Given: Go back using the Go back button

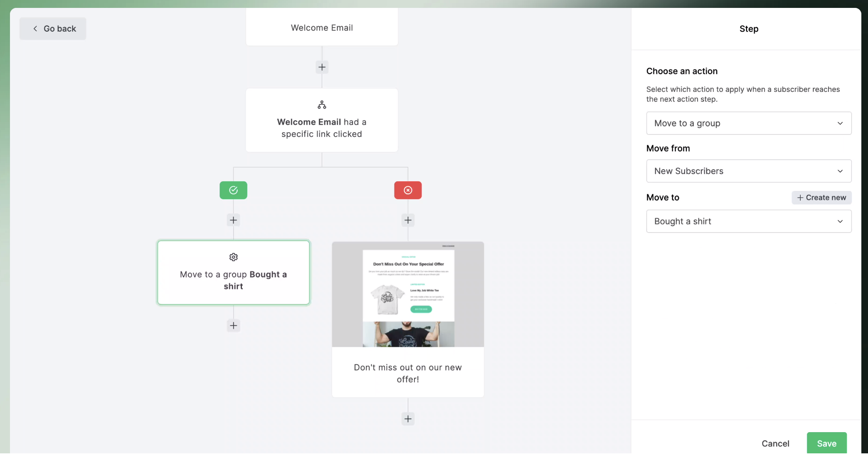Looking at the screenshot, I should click(x=53, y=29).
